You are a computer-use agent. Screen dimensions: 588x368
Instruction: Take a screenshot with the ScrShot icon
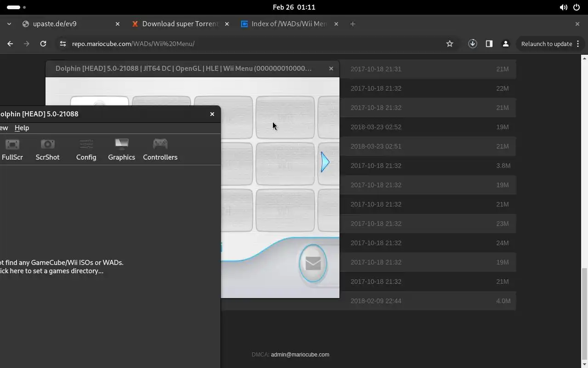(x=47, y=149)
